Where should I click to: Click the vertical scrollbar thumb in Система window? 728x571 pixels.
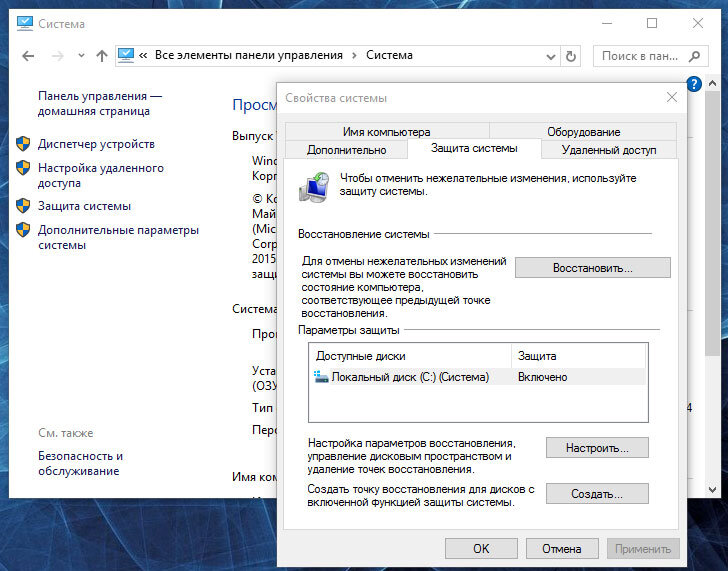(712, 224)
